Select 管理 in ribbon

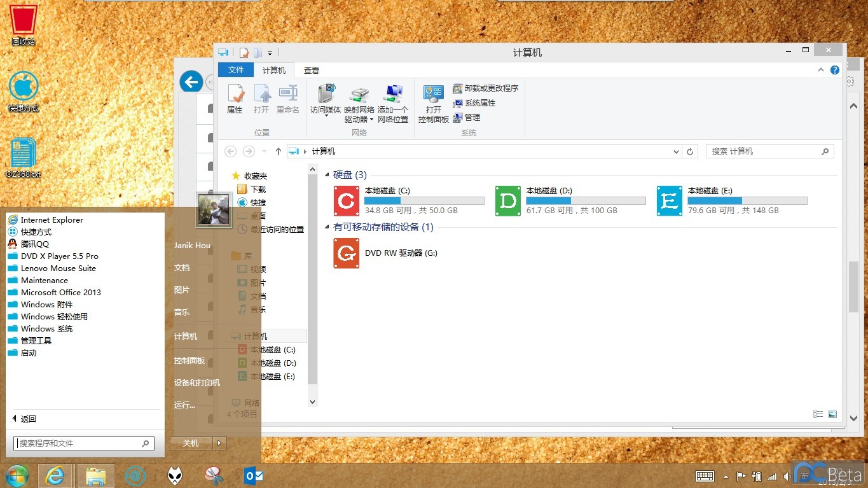click(x=467, y=118)
